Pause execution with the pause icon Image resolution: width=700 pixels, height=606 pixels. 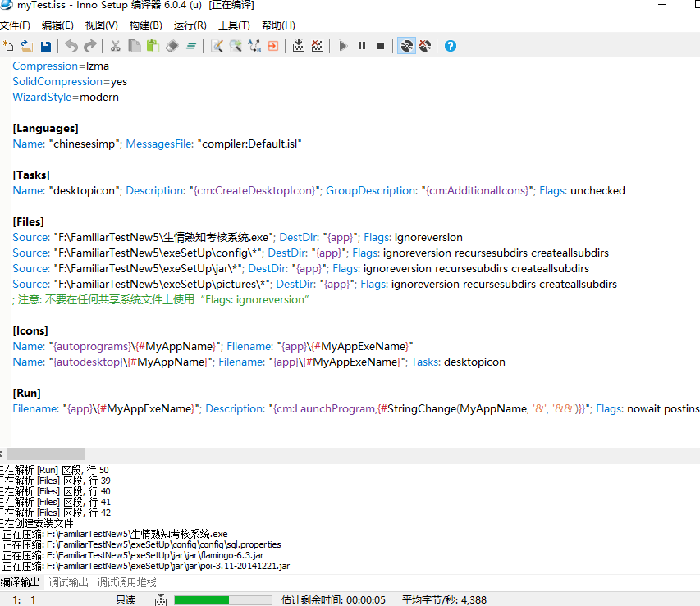(x=361, y=46)
